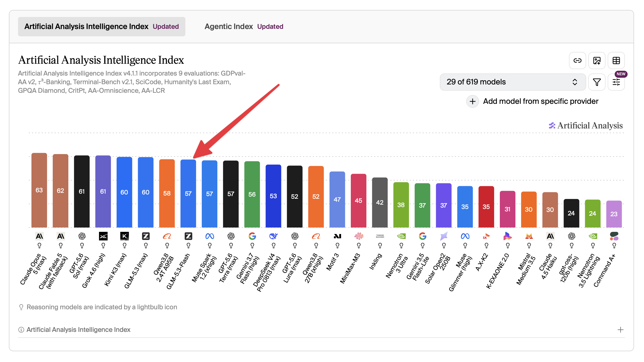Click the "Muse Spark 1.2 (xhigh)" axis label

click(204, 268)
